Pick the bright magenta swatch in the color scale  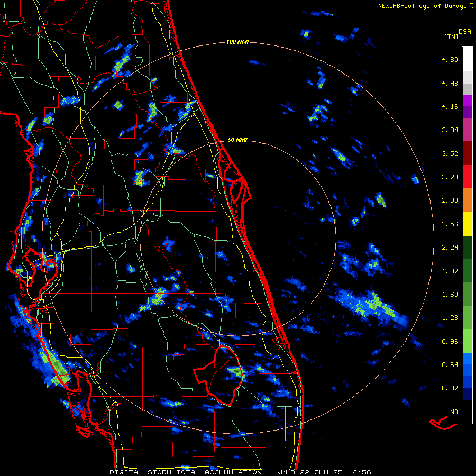pos(467,100)
